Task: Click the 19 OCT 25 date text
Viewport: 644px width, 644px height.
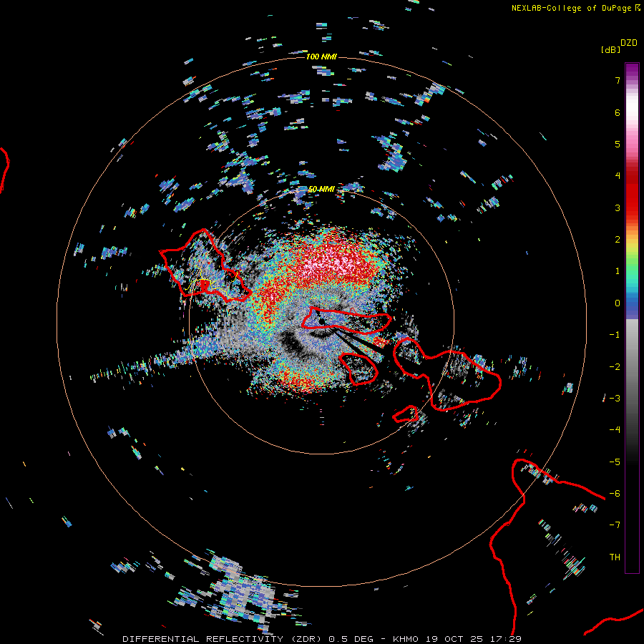Action: point(454,639)
